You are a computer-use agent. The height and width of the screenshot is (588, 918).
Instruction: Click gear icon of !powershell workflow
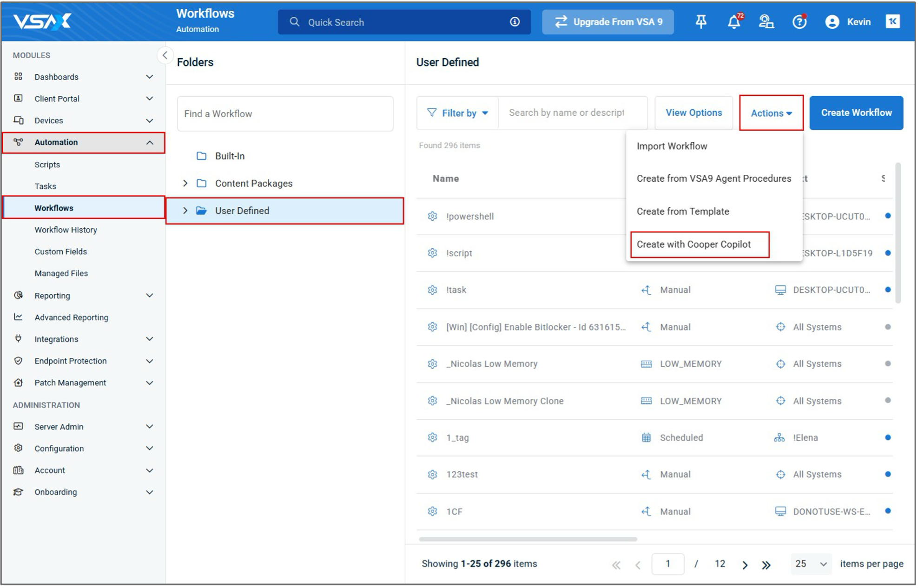tap(432, 216)
